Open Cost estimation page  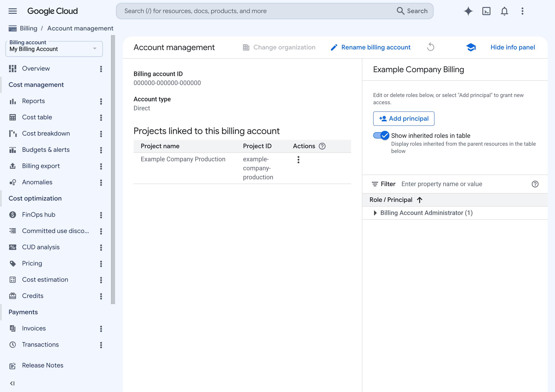pos(45,280)
